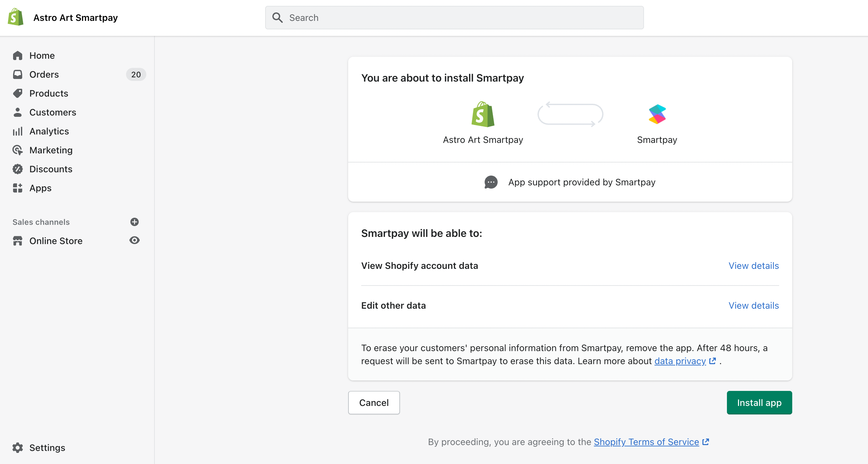Open Online Store sales channel
The height and width of the screenshot is (464, 868).
[x=56, y=241]
